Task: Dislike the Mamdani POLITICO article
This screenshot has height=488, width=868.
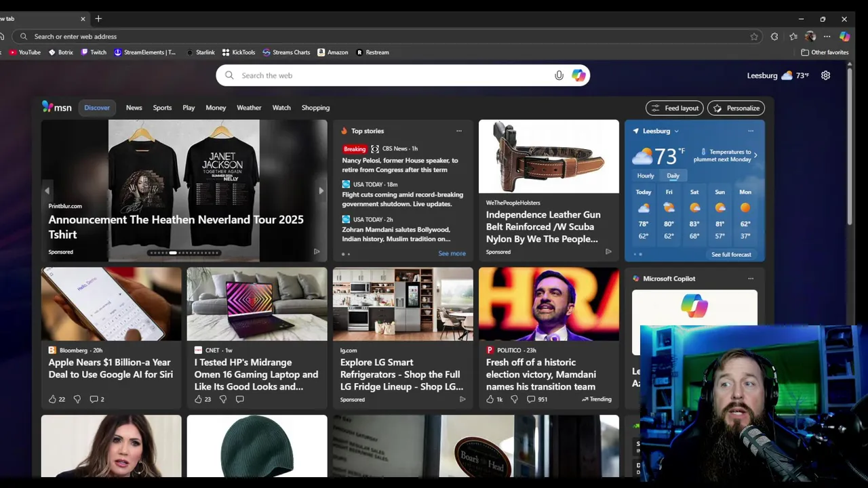Action: click(x=514, y=399)
